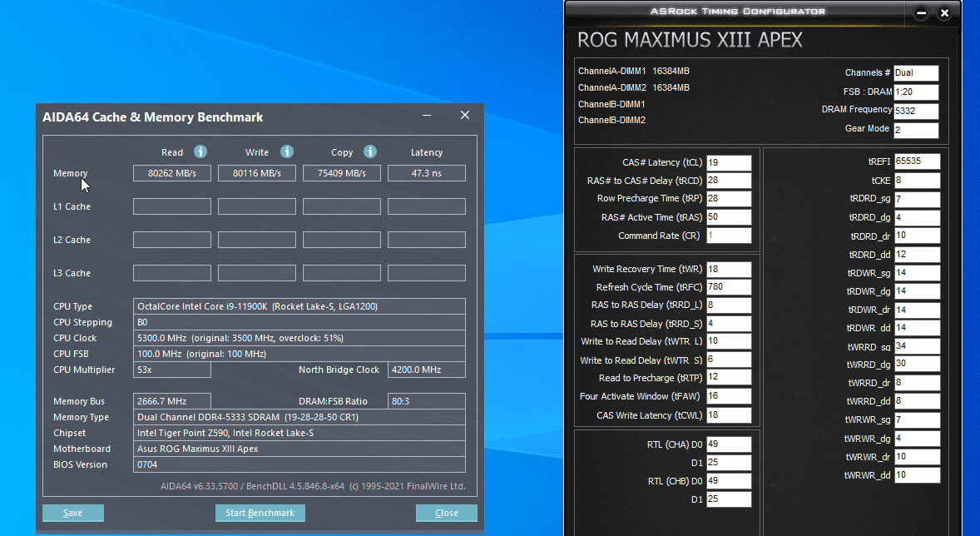This screenshot has width=980, height=536.
Task: Click the Memory Type field DDR4-5333
Action: 299,417
